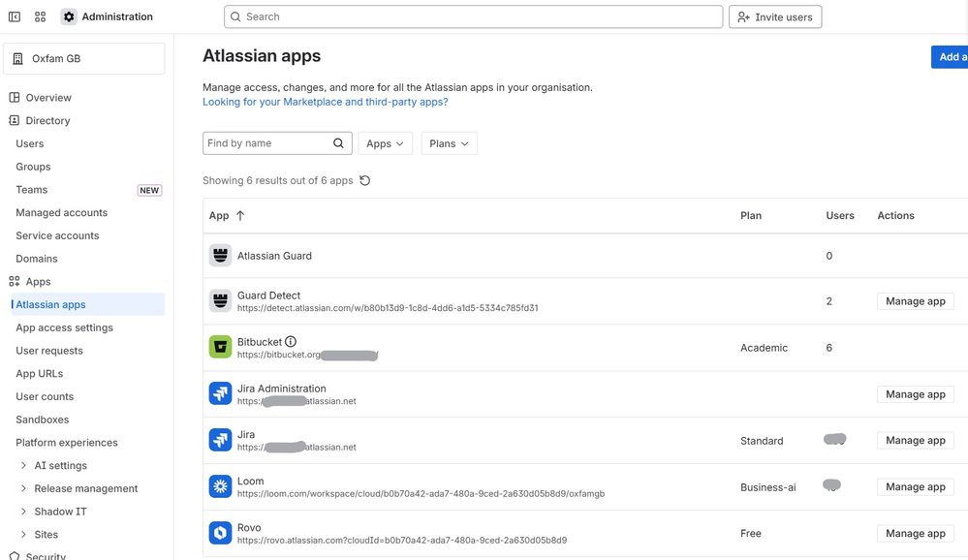Expand Release management chevron

pyautogui.click(x=23, y=488)
